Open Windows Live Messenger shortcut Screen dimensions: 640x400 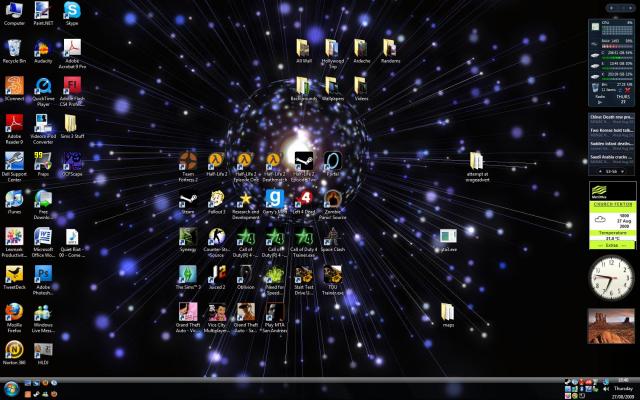43,317
